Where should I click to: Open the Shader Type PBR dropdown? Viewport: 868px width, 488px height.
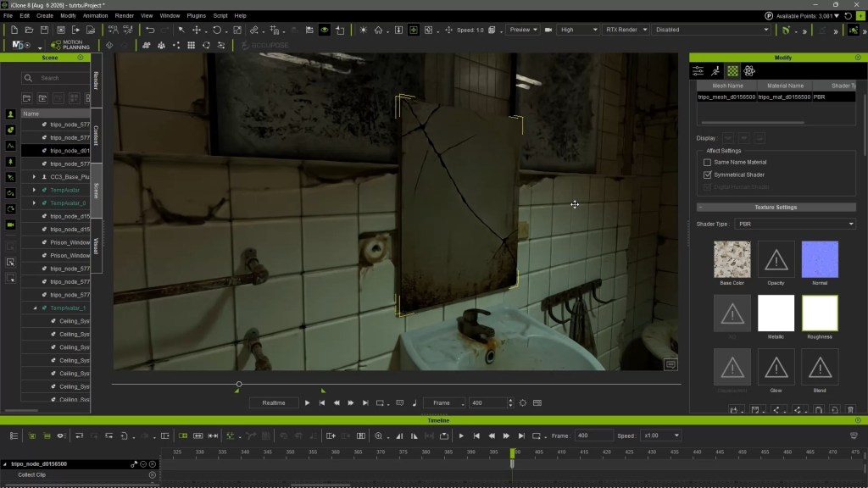pos(795,224)
